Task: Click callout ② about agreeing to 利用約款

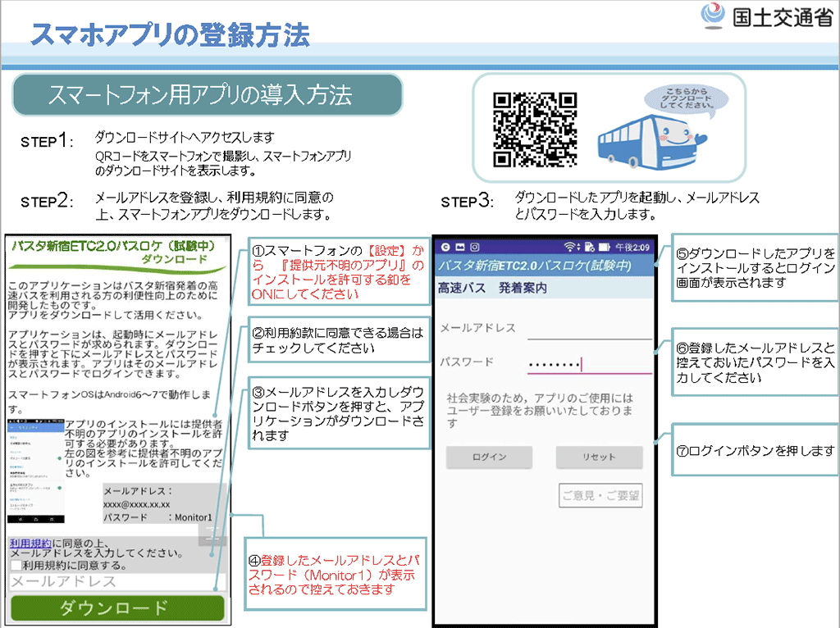Action: point(339,340)
